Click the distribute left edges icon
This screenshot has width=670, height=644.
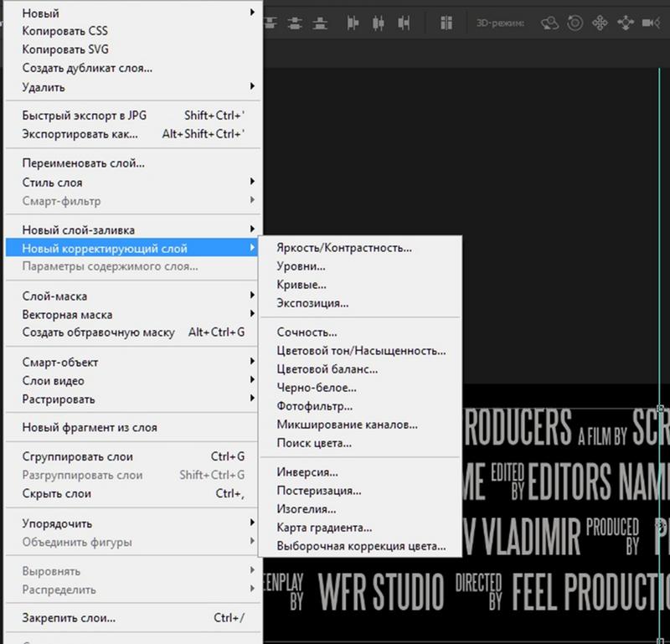(x=353, y=23)
